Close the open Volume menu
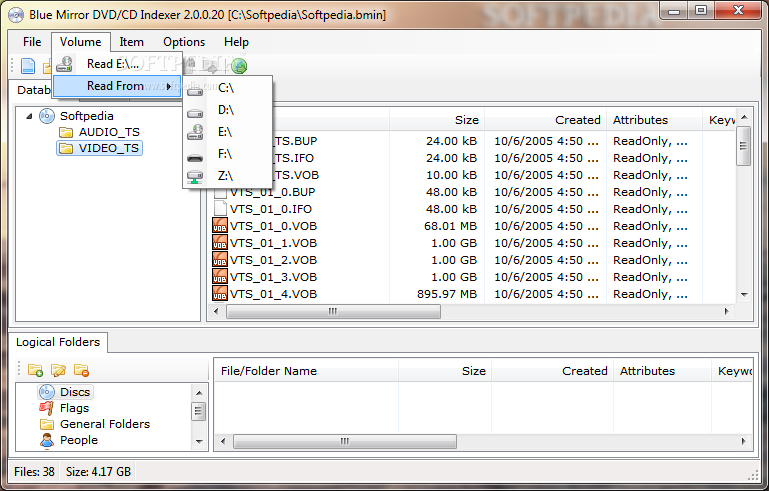The width and height of the screenshot is (769, 491). (80, 42)
